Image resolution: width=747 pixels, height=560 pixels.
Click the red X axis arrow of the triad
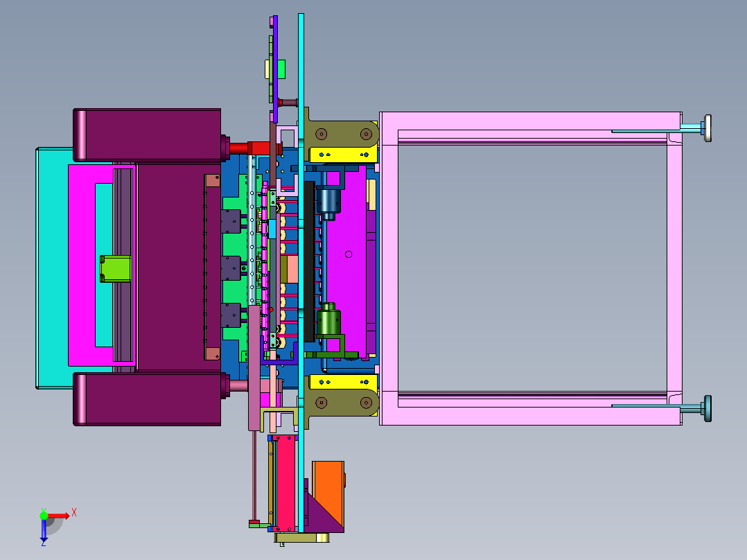pos(58,516)
